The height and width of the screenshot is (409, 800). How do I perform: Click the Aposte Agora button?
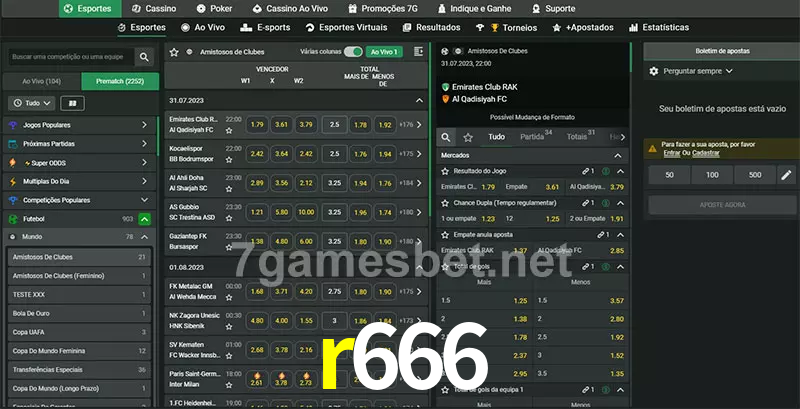pyautogui.click(x=722, y=204)
